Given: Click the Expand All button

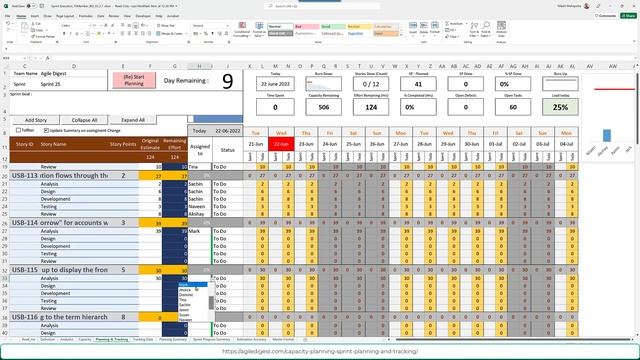Looking at the screenshot, I should tap(133, 120).
